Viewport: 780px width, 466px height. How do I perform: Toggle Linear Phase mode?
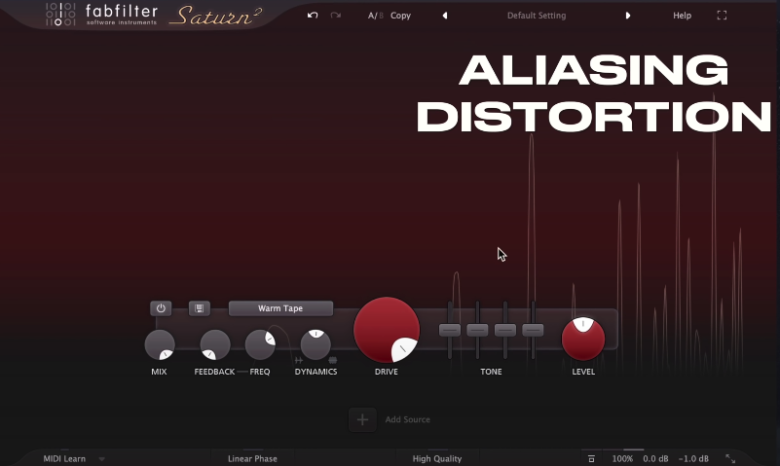pos(253,459)
